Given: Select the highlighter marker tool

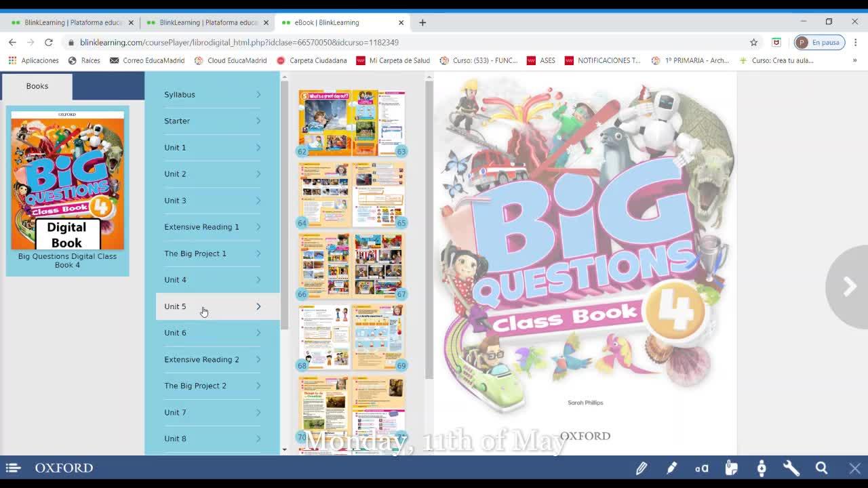Looking at the screenshot, I should click(x=671, y=468).
